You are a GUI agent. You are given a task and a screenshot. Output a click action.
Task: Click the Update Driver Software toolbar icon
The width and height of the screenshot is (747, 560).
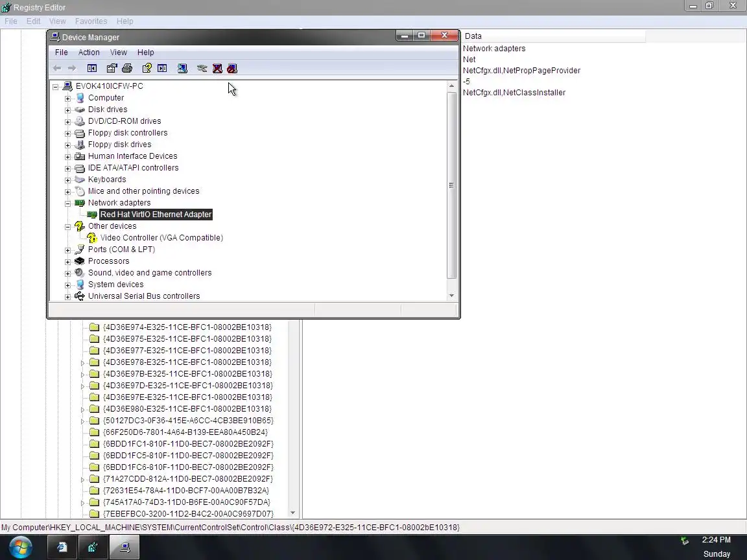(x=202, y=69)
